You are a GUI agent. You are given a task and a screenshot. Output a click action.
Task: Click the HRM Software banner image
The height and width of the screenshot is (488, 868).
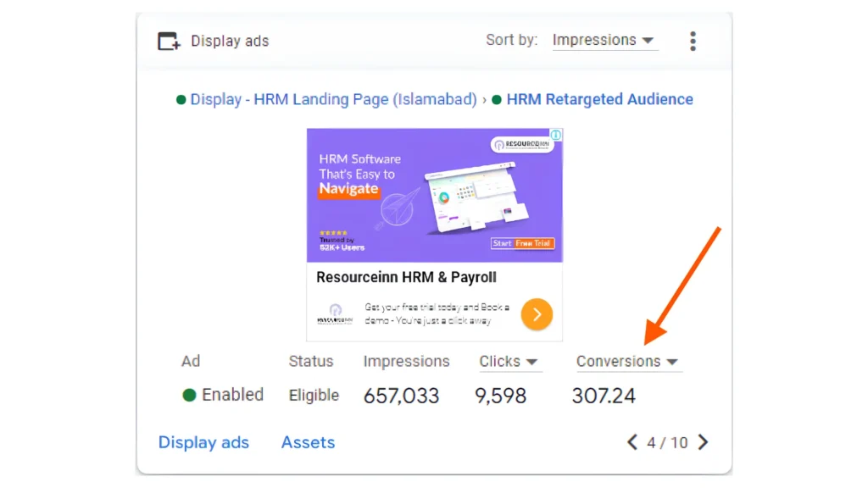435,196
